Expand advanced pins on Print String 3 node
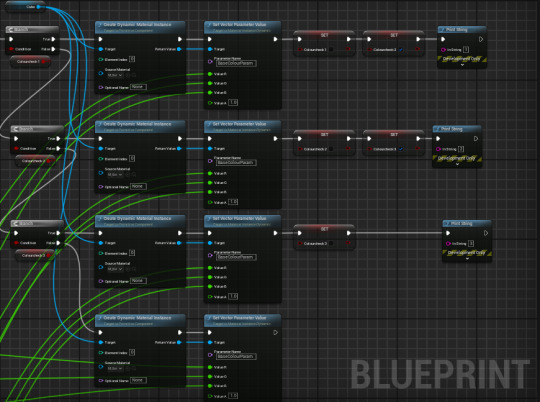This screenshot has height=402, width=540. [467, 259]
